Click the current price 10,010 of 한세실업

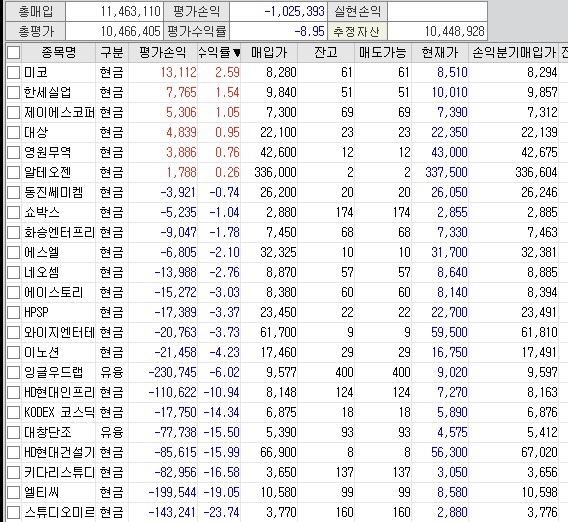(449, 93)
